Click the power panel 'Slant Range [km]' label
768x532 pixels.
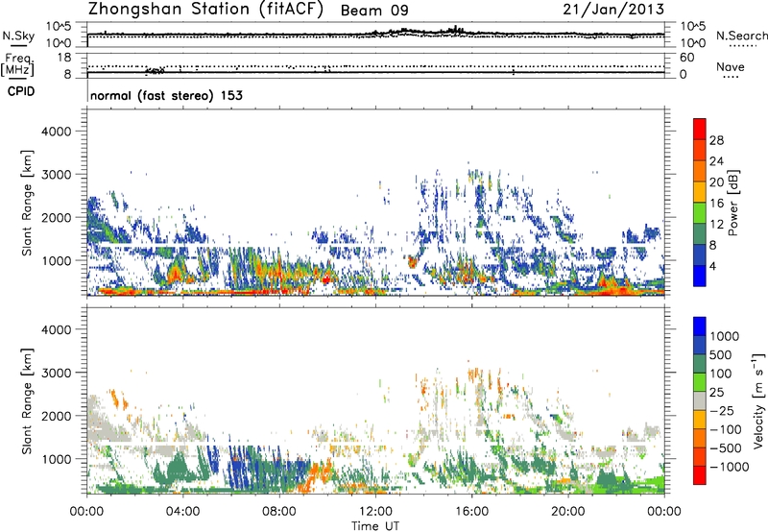pyautogui.click(x=27, y=203)
